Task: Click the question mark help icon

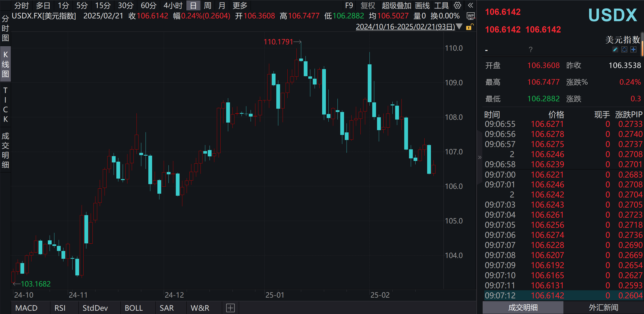Action: click(x=531, y=49)
